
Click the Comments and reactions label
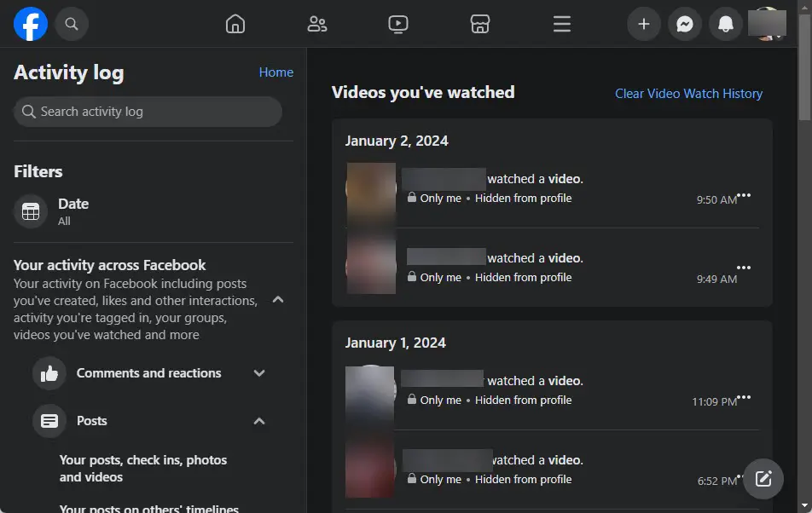148,373
